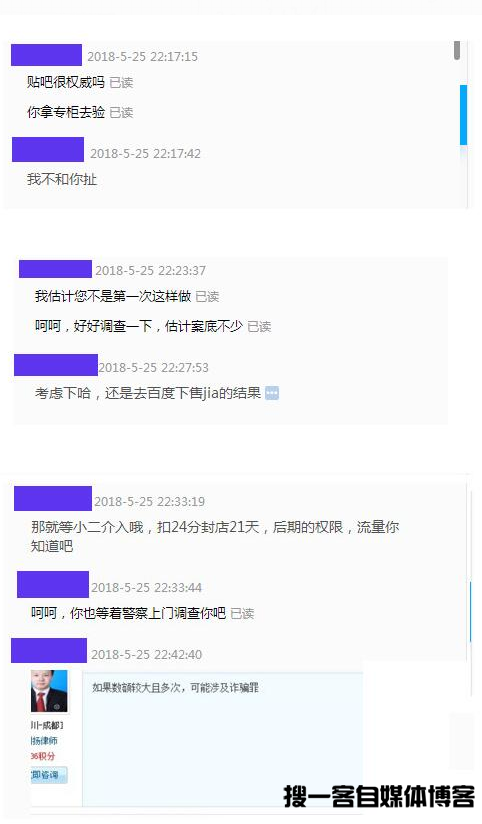Select the redacted sender name at 22:17:42

click(48, 150)
